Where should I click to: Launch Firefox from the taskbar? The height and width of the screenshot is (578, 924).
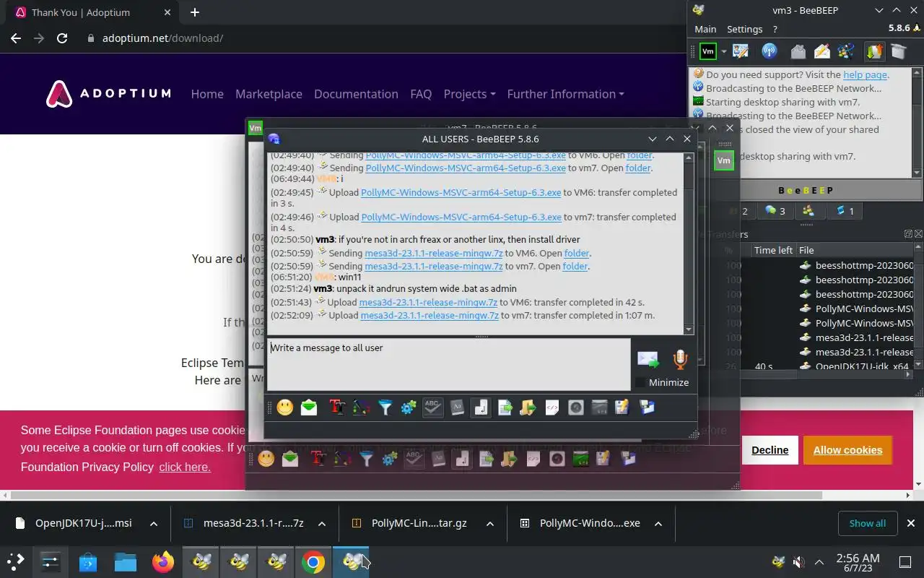pyautogui.click(x=163, y=562)
